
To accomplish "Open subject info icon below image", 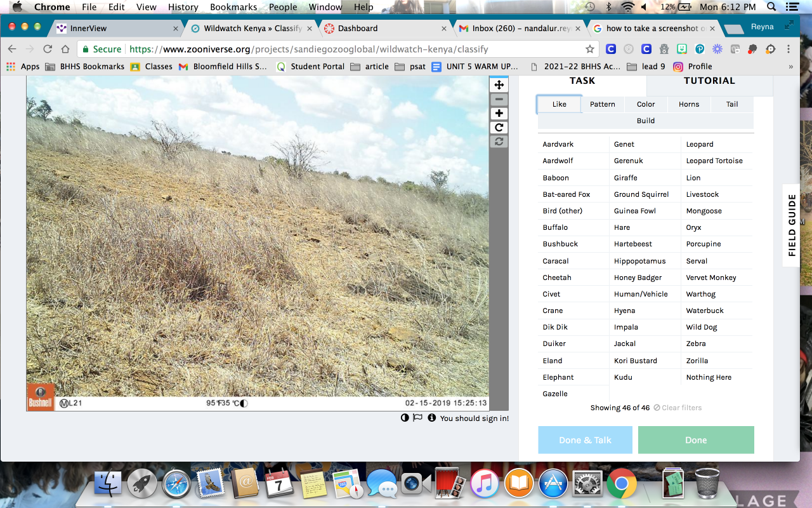I will pyautogui.click(x=432, y=418).
